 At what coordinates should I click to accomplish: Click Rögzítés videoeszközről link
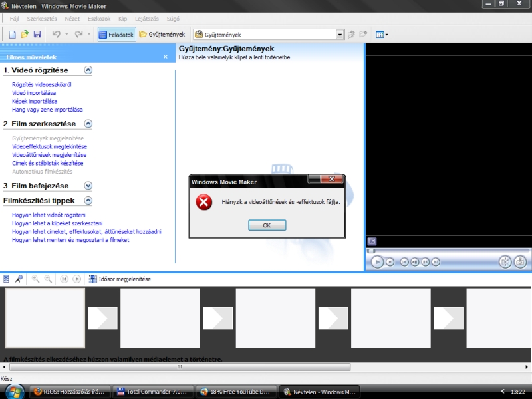42,85
